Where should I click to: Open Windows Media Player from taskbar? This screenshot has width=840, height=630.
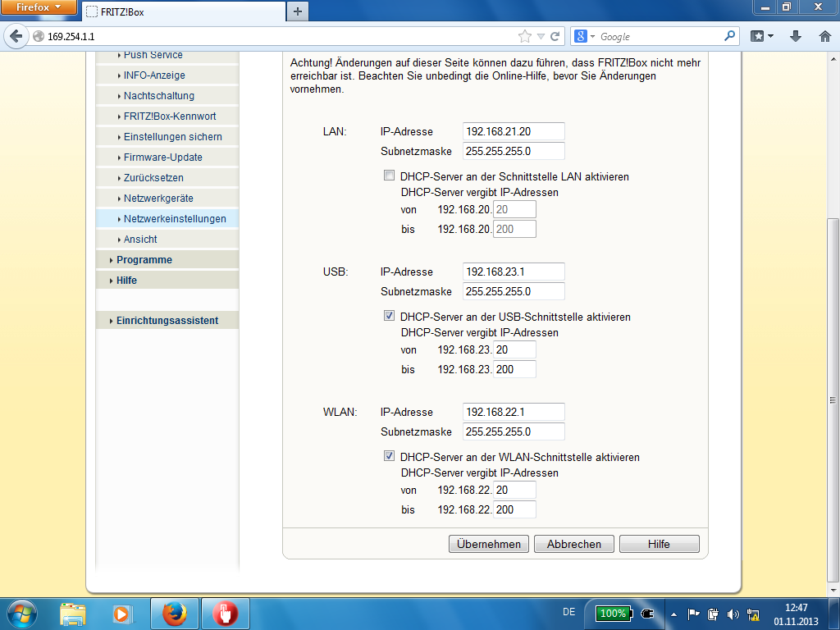pyautogui.click(x=123, y=614)
